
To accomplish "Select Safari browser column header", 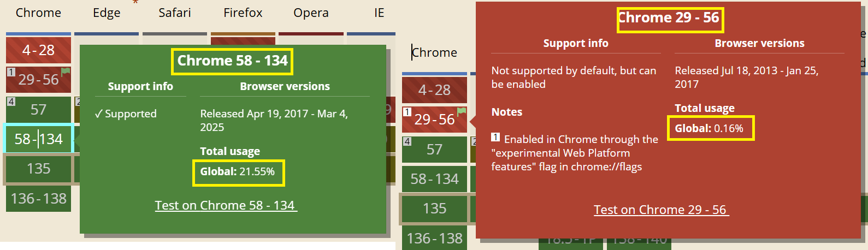I will coord(175,13).
